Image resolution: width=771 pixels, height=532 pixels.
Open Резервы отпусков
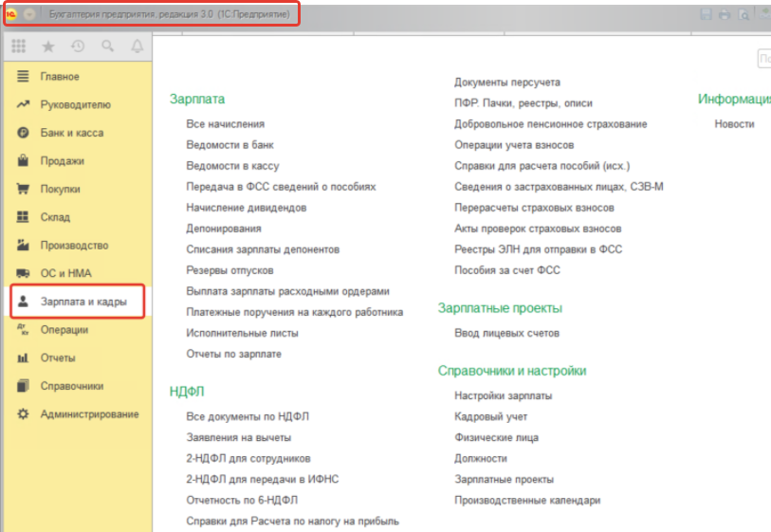(x=229, y=270)
